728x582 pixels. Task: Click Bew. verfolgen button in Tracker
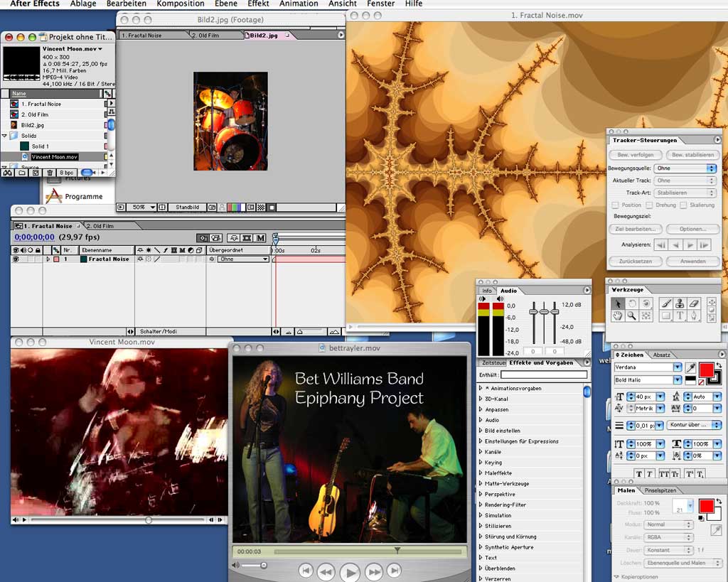[x=635, y=154]
